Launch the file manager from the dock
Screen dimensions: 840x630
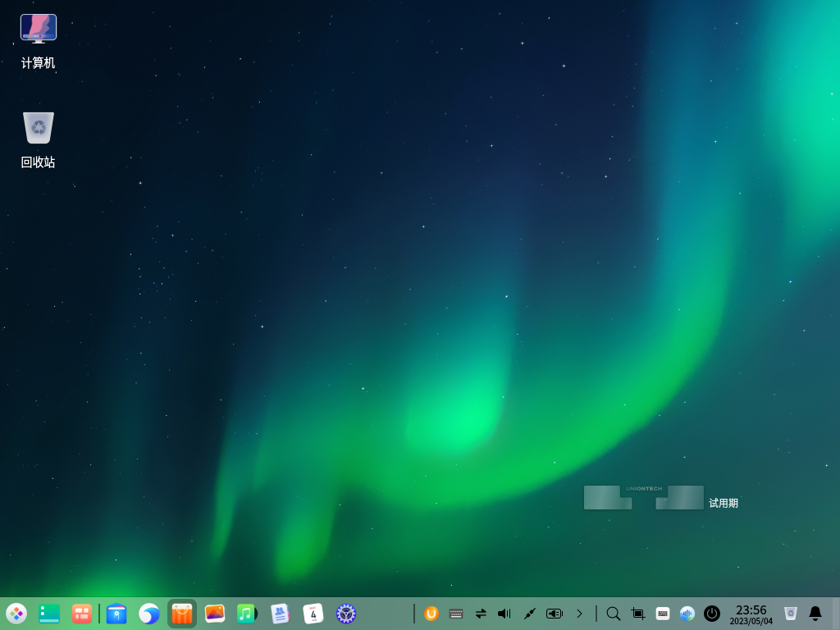(116, 614)
